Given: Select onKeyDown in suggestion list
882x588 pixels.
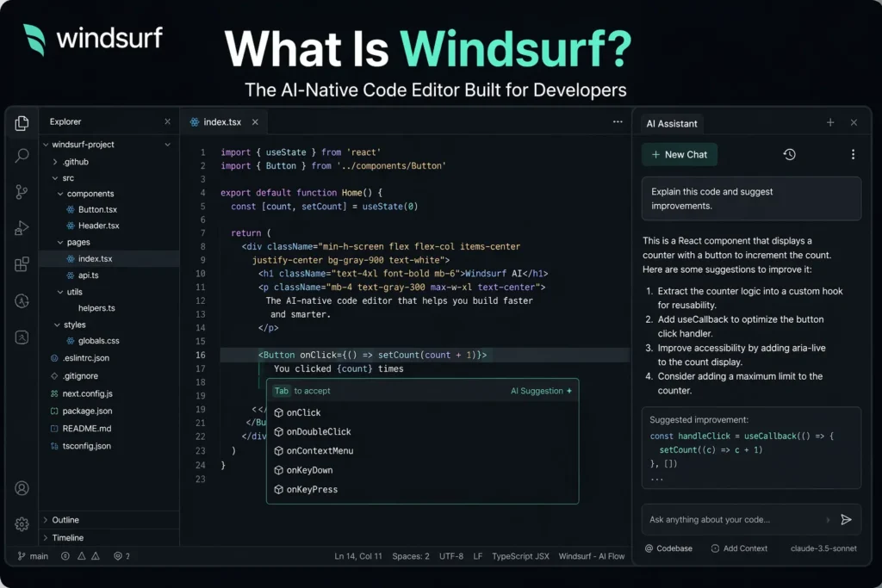Looking at the screenshot, I should tap(422, 470).
